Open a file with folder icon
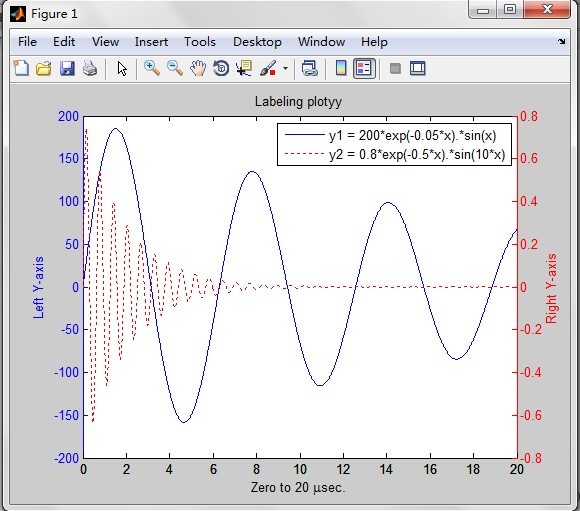Viewport: 580px width, 511px height. click(x=44, y=68)
